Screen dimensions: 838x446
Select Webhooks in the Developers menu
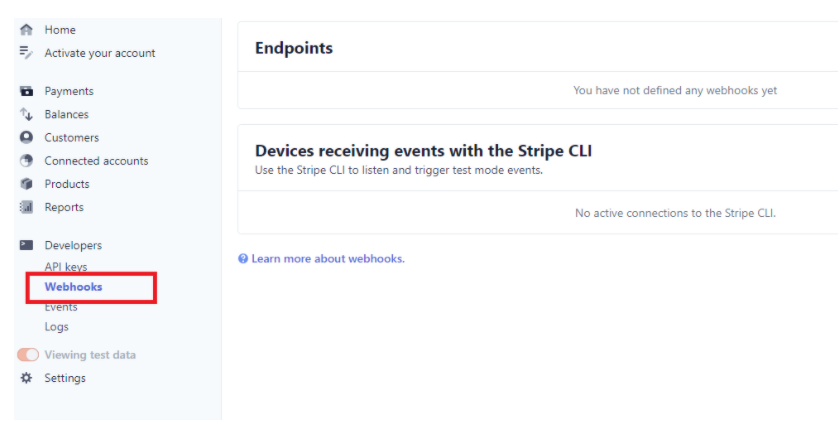click(x=73, y=287)
